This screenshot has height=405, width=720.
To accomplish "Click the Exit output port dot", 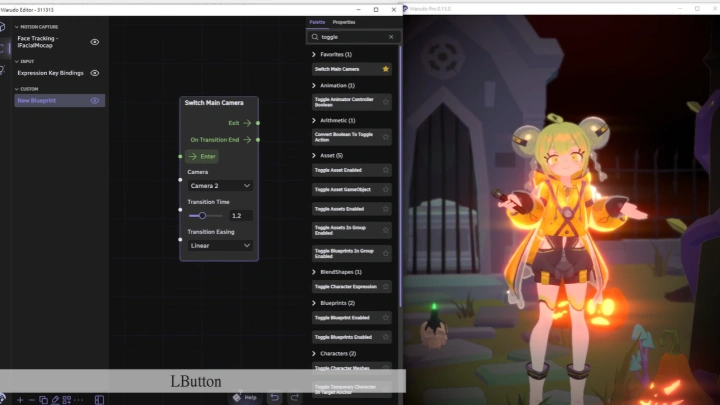I will [258, 123].
